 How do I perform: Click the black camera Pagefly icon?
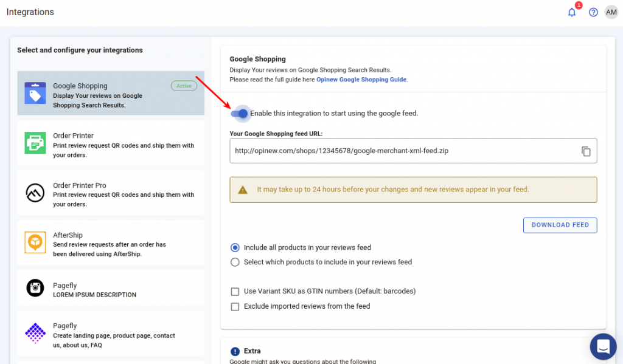coord(35,288)
